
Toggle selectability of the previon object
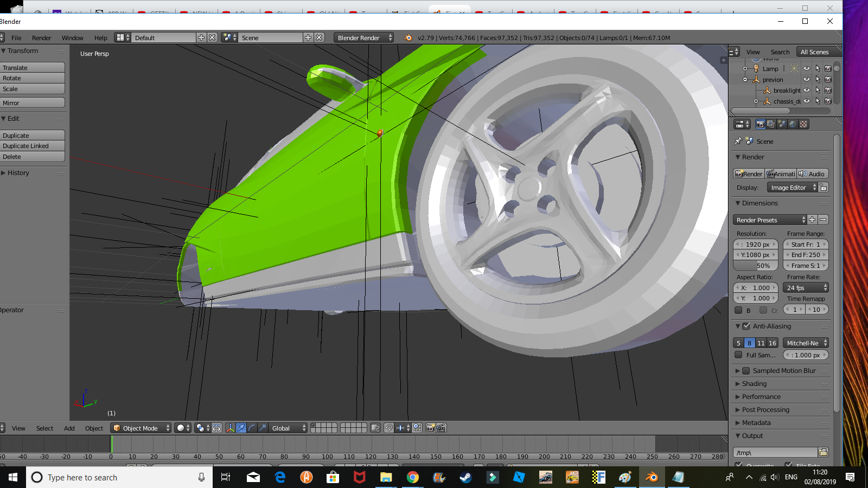click(x=818, y=79)
